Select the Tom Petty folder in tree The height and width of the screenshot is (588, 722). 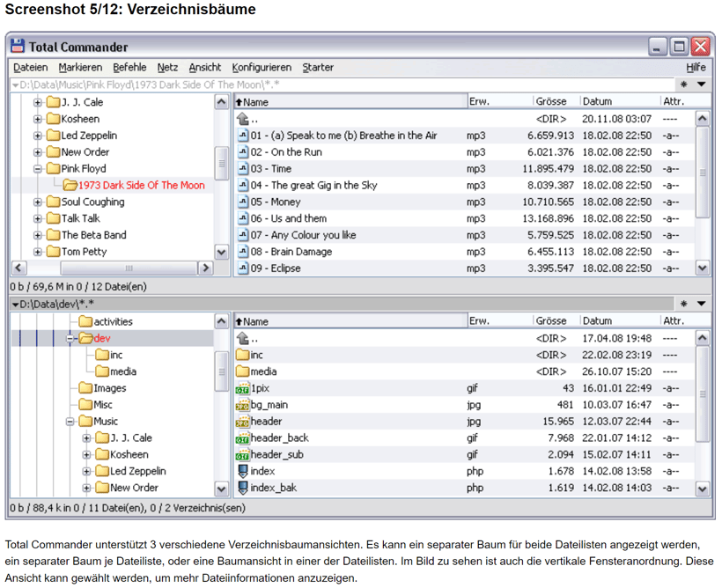coord(82,252)
